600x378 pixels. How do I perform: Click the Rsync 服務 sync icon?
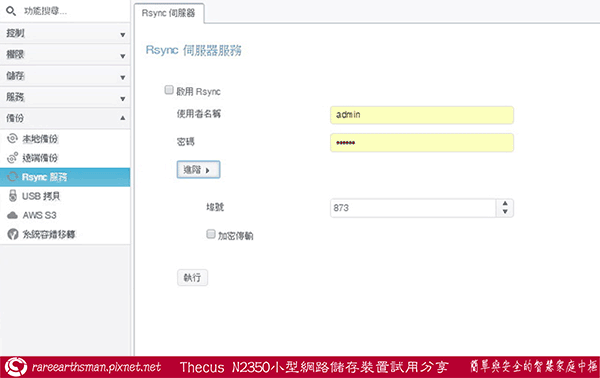13,177
